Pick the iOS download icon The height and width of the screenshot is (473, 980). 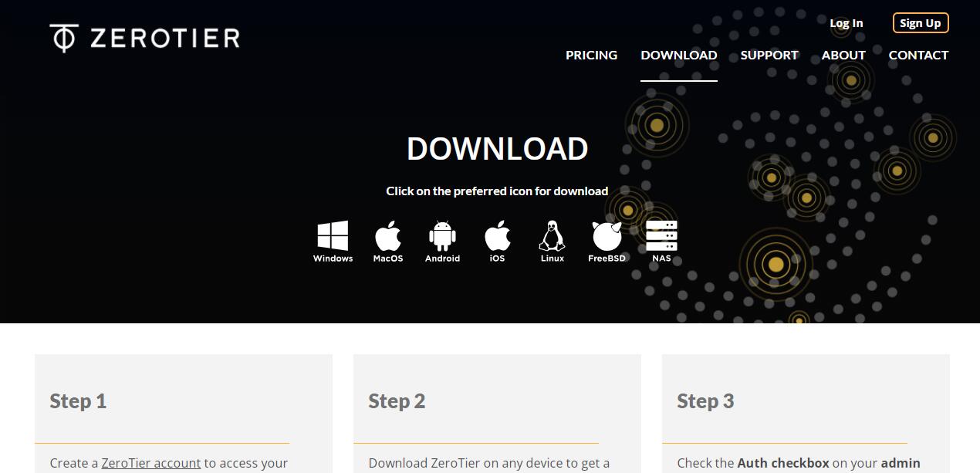[x=498, y=242]
